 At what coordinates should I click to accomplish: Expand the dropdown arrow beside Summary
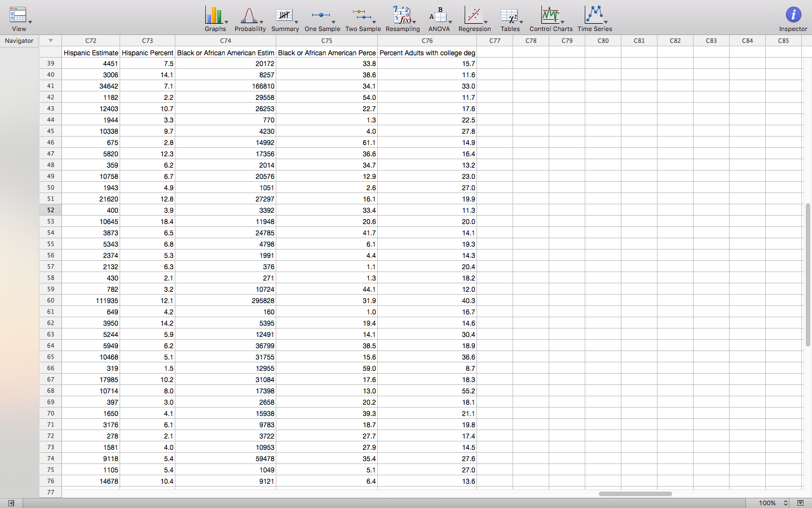coord(296,23)
